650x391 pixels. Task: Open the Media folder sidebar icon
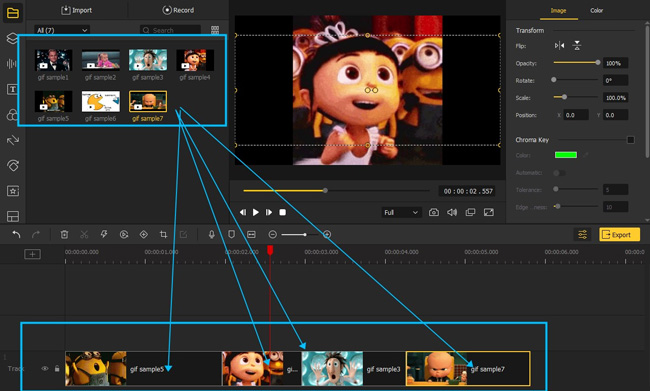point(12,13)
